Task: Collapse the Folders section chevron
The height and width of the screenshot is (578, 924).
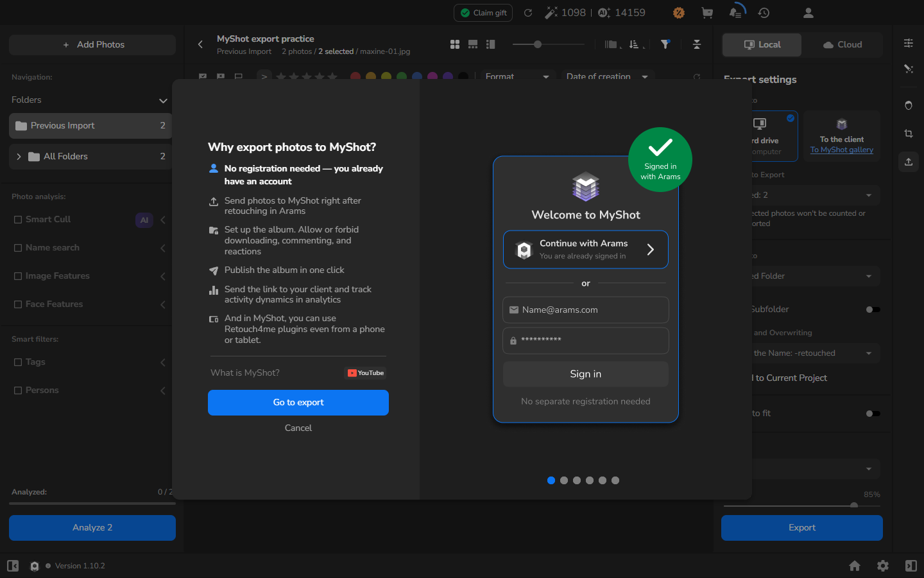Action: [x=163, y=101]
